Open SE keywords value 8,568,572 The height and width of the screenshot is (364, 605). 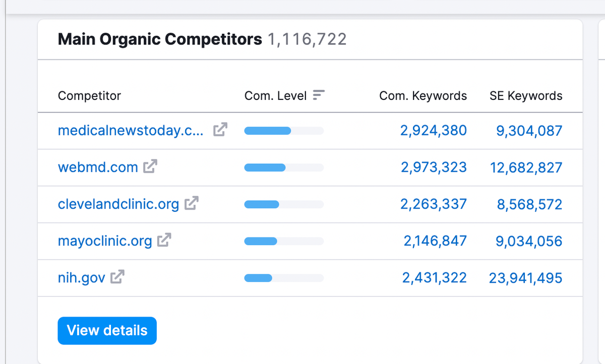(529, 204)
